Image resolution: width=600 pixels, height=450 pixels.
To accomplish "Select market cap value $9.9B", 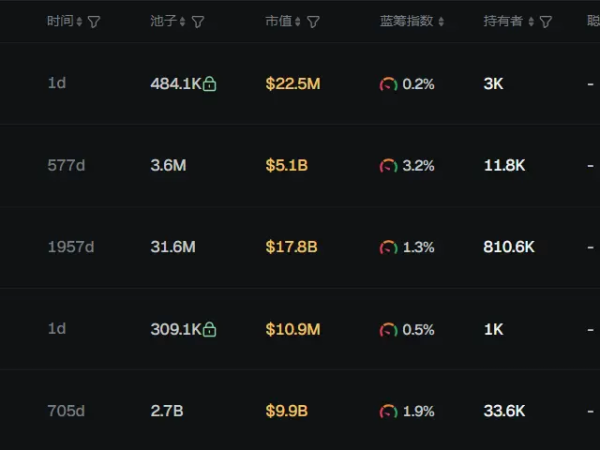I will [287, 411].
